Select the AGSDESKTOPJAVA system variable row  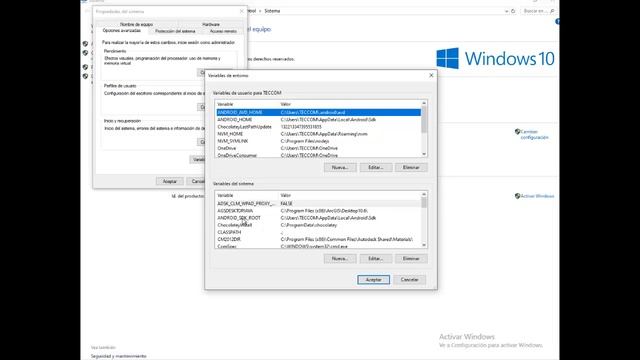(318, 211)
